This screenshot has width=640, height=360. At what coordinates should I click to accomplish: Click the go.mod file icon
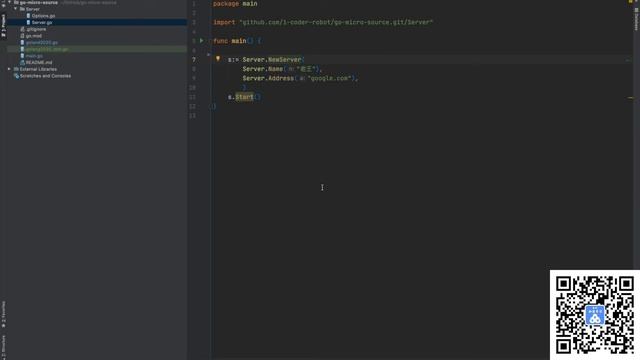pyautogui.click(x=22, y=36)
